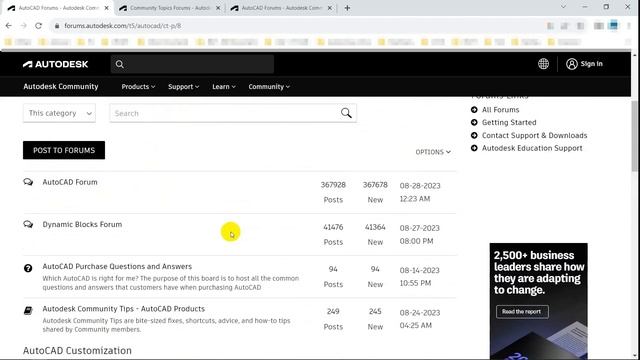Click the 245 new count

tap(375, 311)
